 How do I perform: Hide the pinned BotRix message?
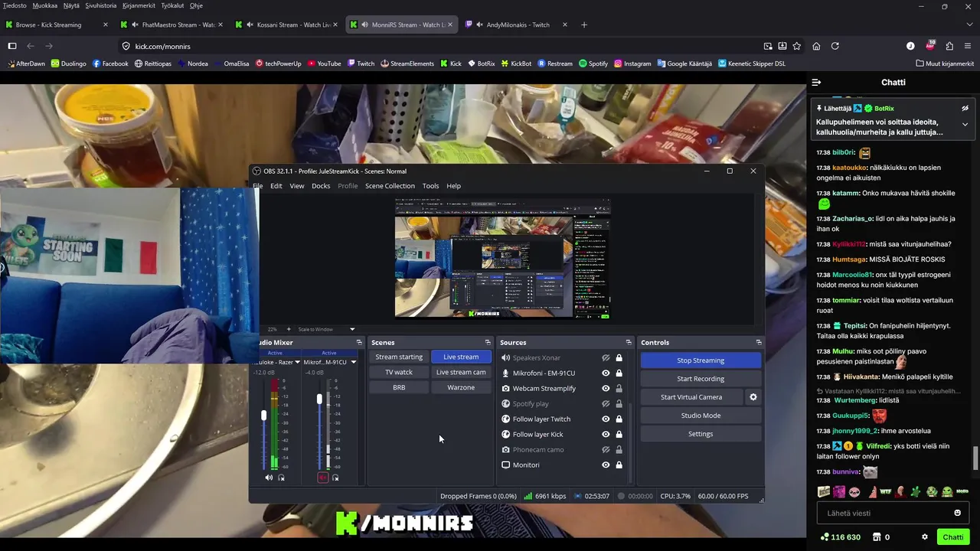coord(965,109)
